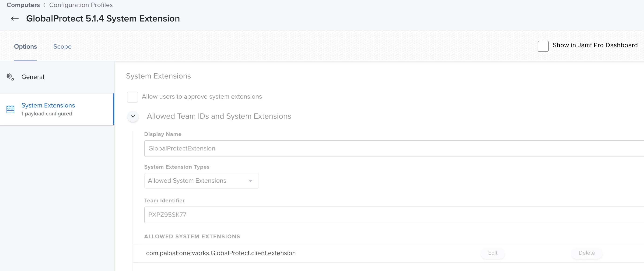Click the General gear icon
This screenshot has height=271, width=644.
pyautogui.click(x=10, y=77)
